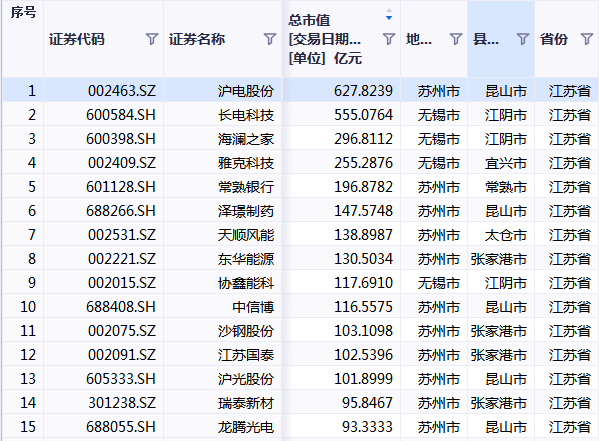Select market value 296.8112
The width and height of the screenshot is (599, 441).
363,139
